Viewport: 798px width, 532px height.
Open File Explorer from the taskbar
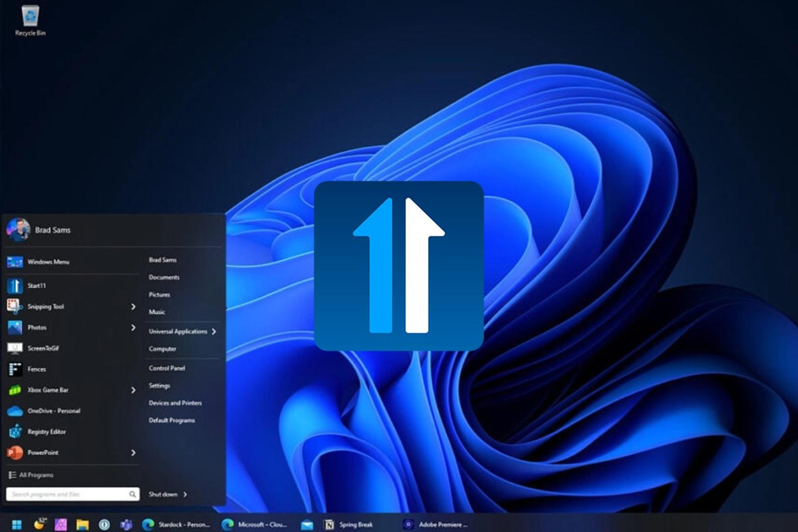82,525
